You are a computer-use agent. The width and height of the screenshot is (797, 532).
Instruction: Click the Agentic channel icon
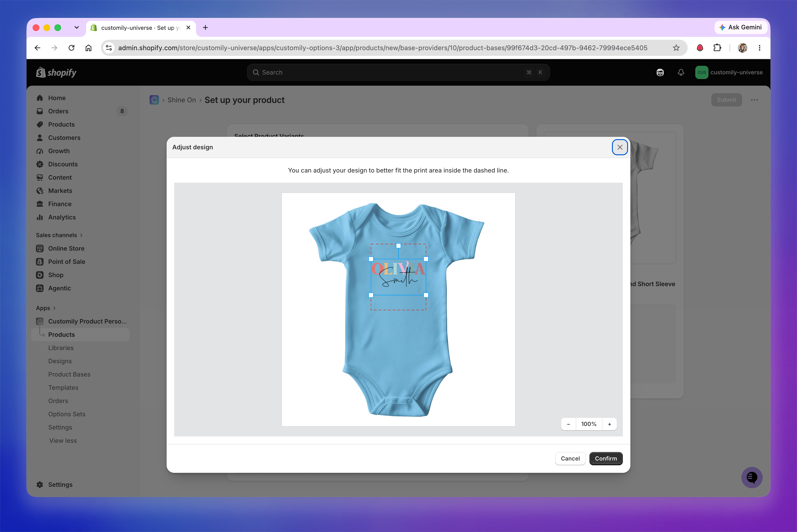pos(40,288)
